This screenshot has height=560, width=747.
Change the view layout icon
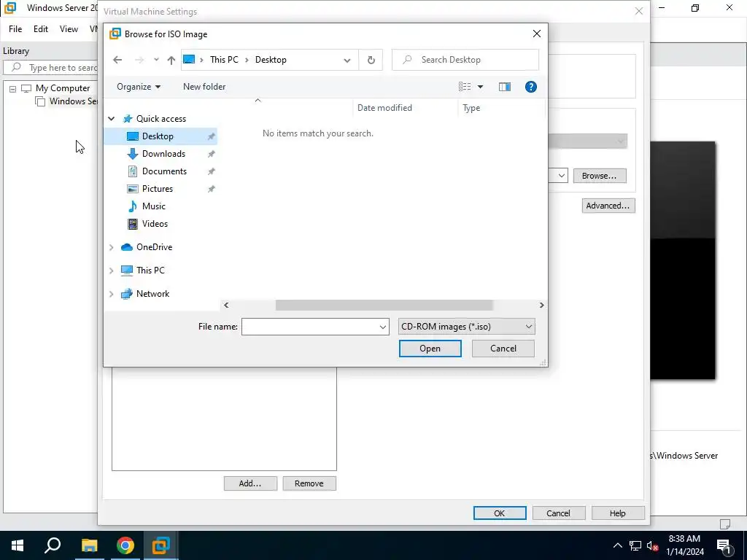pyautogui.click(x=465, y=87)
